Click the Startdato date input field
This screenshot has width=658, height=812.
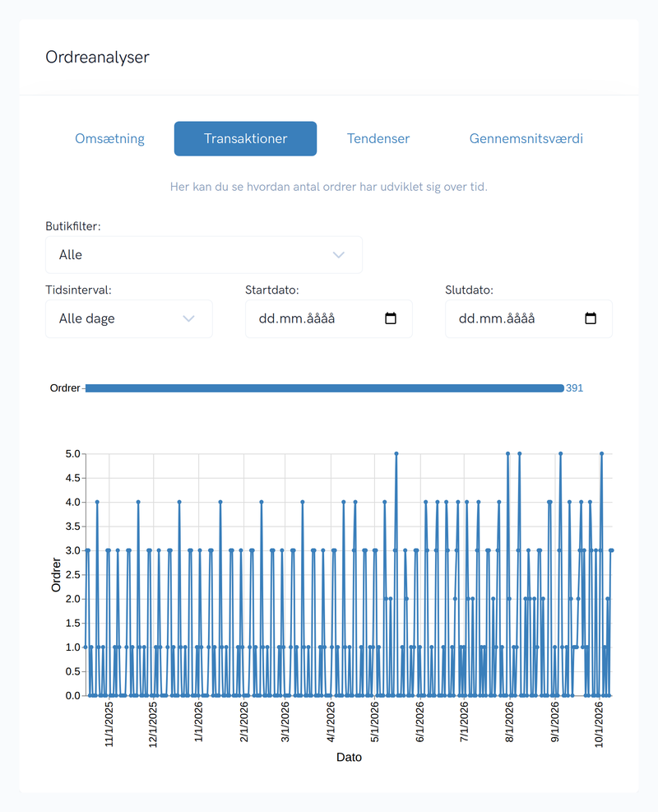click(x=329, y=319)
